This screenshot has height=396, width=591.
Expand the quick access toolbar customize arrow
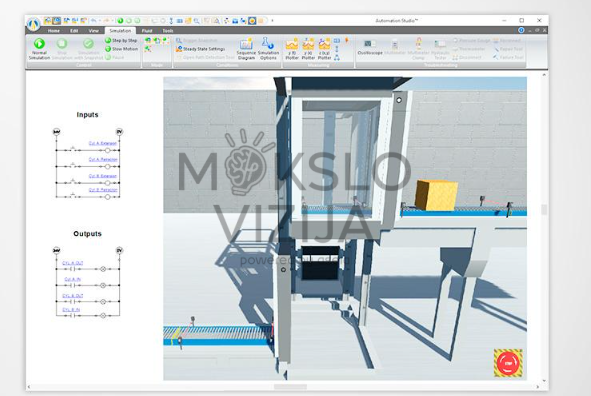[272, 21]
